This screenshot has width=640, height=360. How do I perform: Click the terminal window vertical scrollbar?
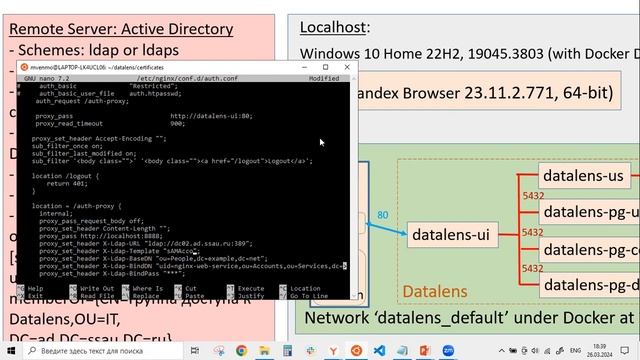pos(353,187)
